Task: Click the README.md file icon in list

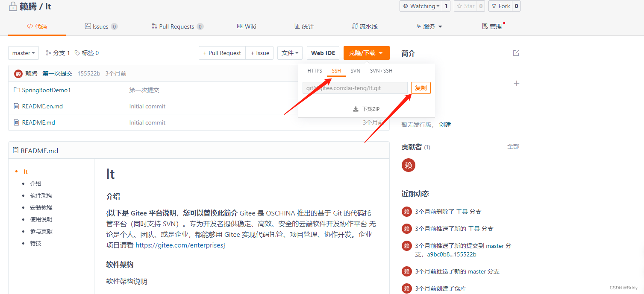Action: point(17,122)
